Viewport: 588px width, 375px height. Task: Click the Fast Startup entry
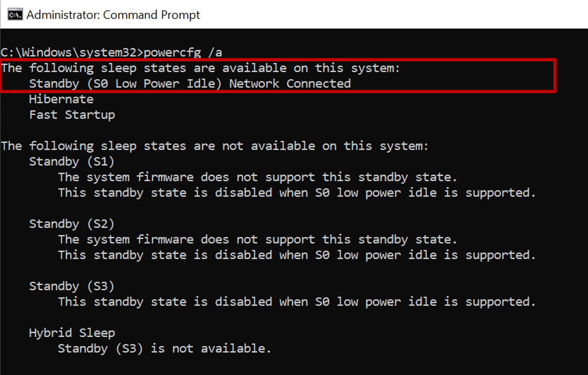[72, 114]
